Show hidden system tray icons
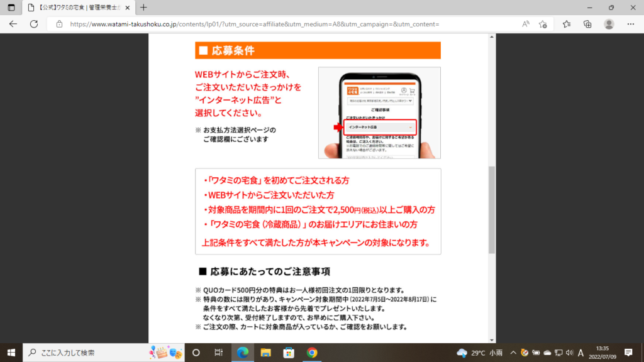 click(x=513, y=353)
